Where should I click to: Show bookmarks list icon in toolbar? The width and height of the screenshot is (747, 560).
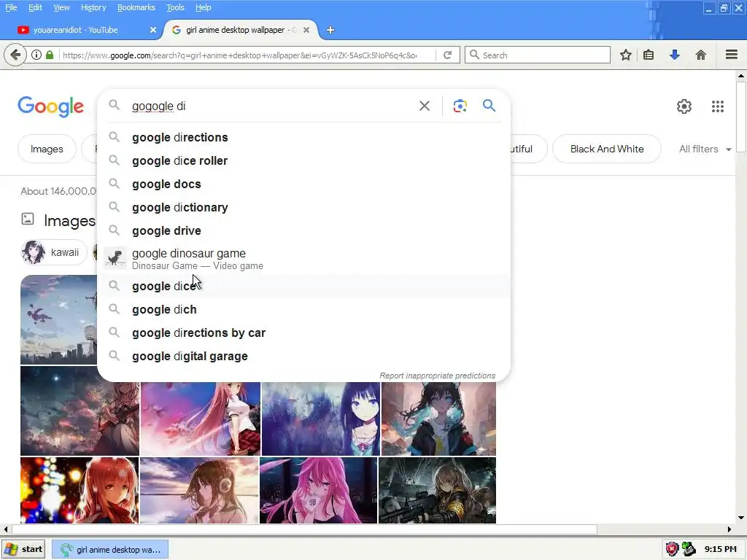(649, 55)
